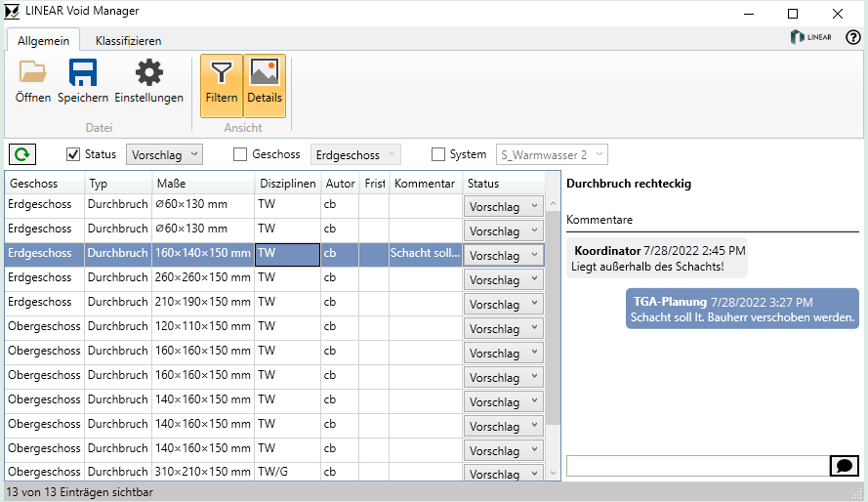Sort by Status column header
The height and width of the screenshot is (502, 868).
coord(504,184)
